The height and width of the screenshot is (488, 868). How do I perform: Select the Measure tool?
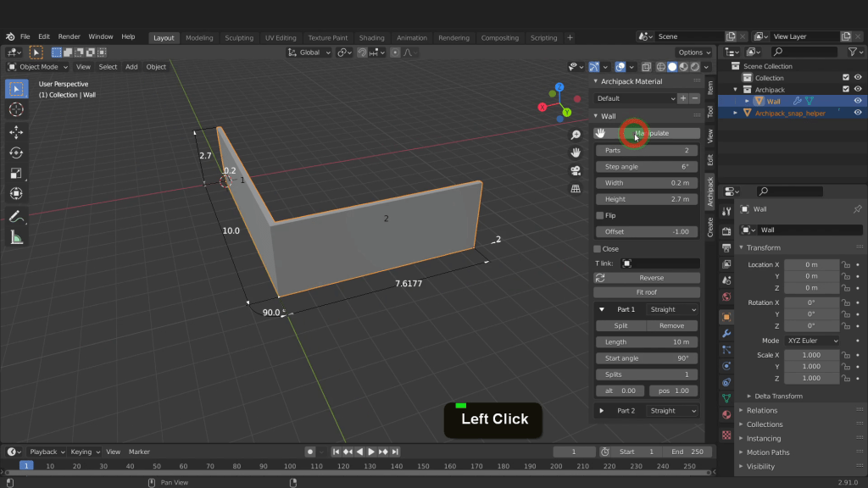(x=15, y=238)
